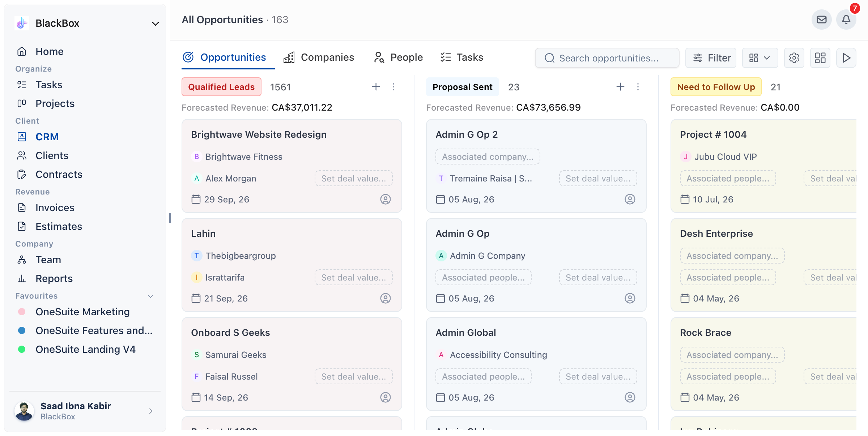Open the Filter button

[x=711, y=58]
